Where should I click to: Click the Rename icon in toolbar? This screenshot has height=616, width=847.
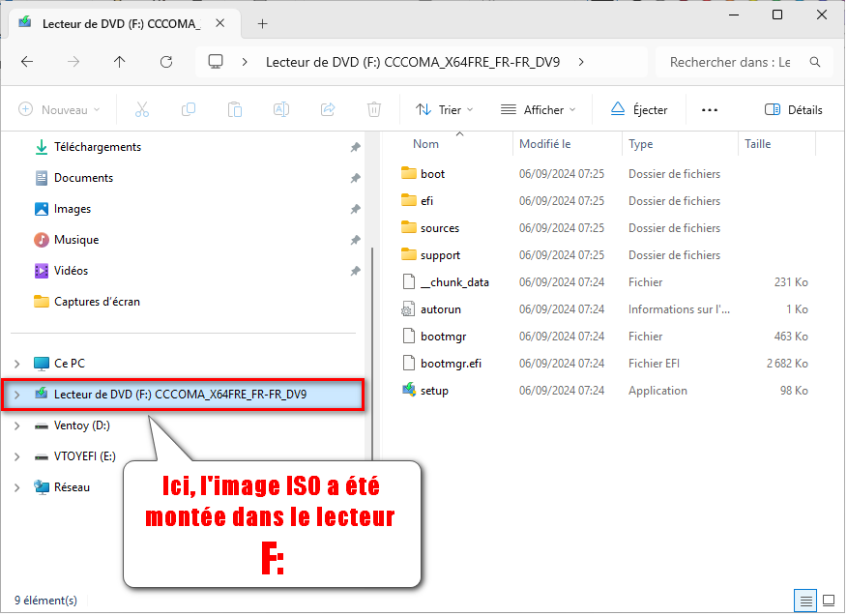pyautogui.click(x=280, y=110)
